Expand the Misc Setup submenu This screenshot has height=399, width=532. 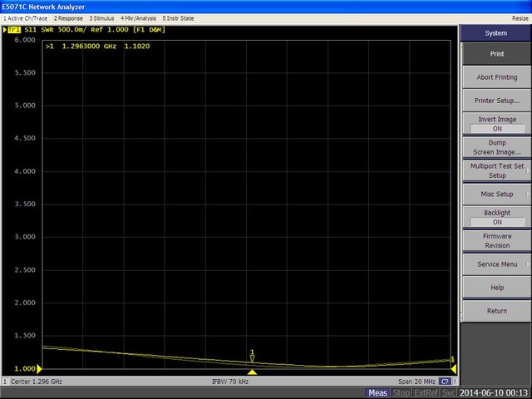tap(497, 194)
